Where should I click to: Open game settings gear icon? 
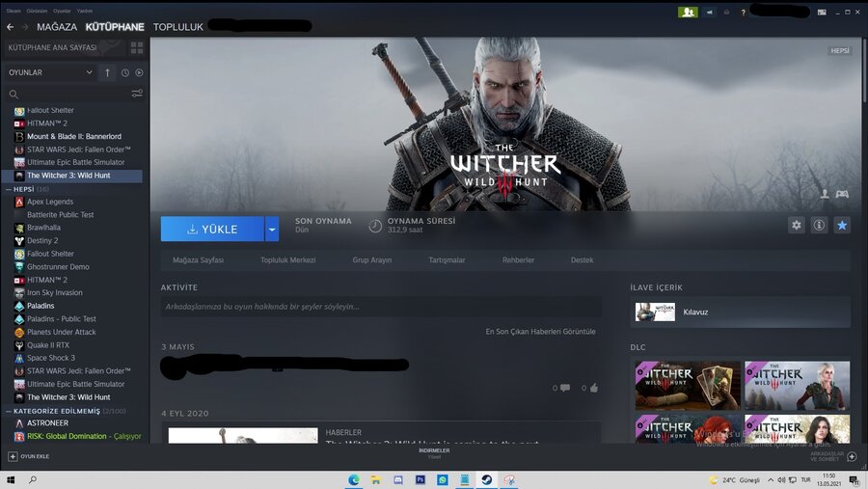[796, 225]
